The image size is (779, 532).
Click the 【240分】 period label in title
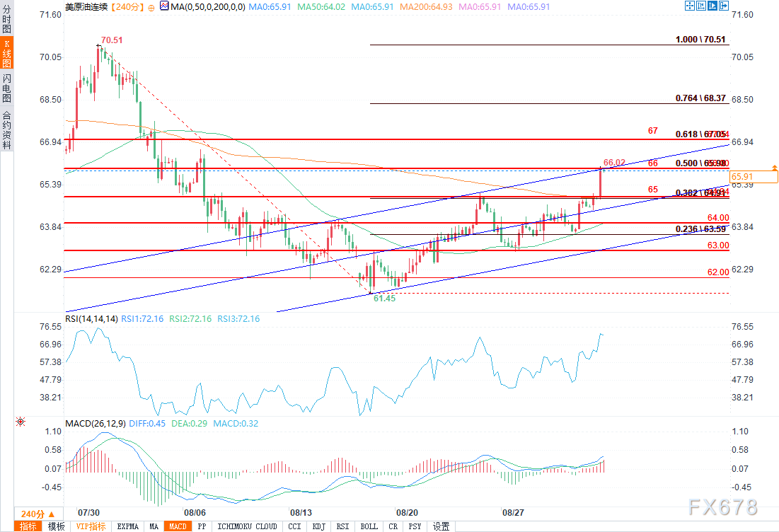127,7
